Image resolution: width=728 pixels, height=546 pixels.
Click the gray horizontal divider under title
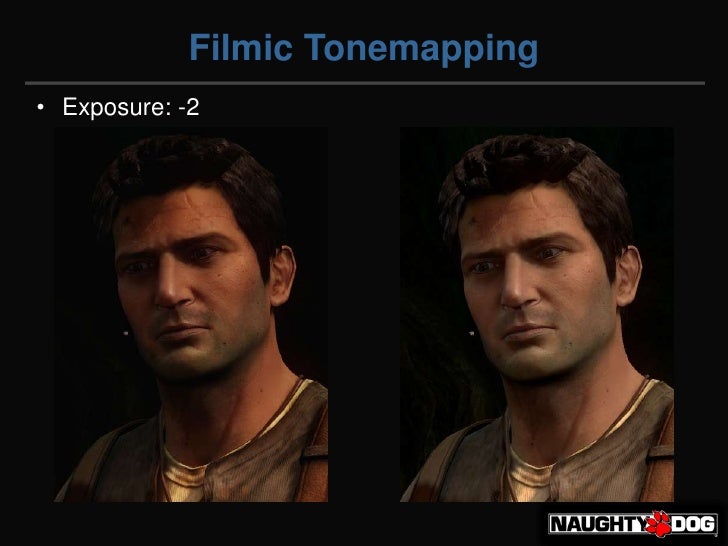click(365, 84)
